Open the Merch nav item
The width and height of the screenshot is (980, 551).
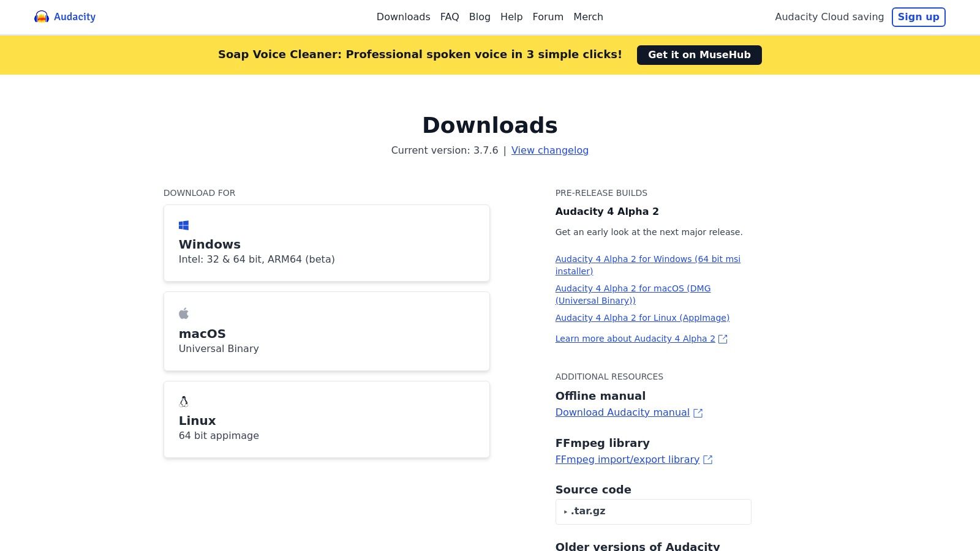coord(588,17)
